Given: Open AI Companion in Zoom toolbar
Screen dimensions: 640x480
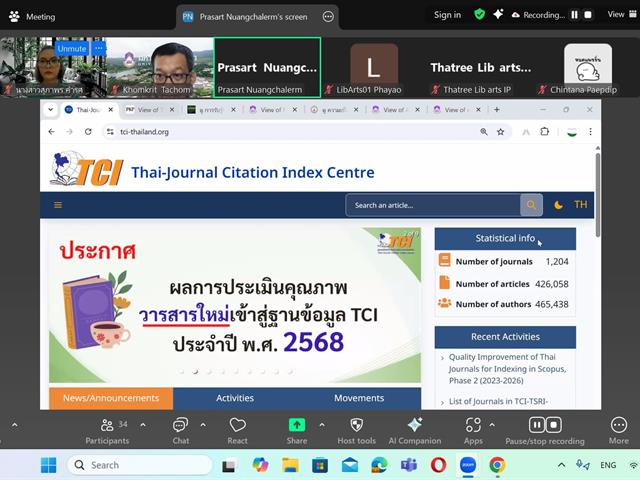Looking at the screenshot, I should click(415, 425).
